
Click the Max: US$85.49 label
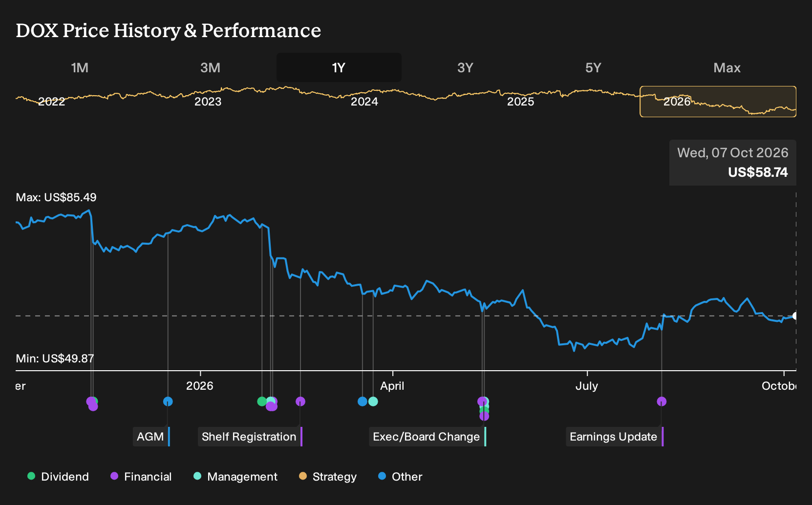click(x=56, y=197)
